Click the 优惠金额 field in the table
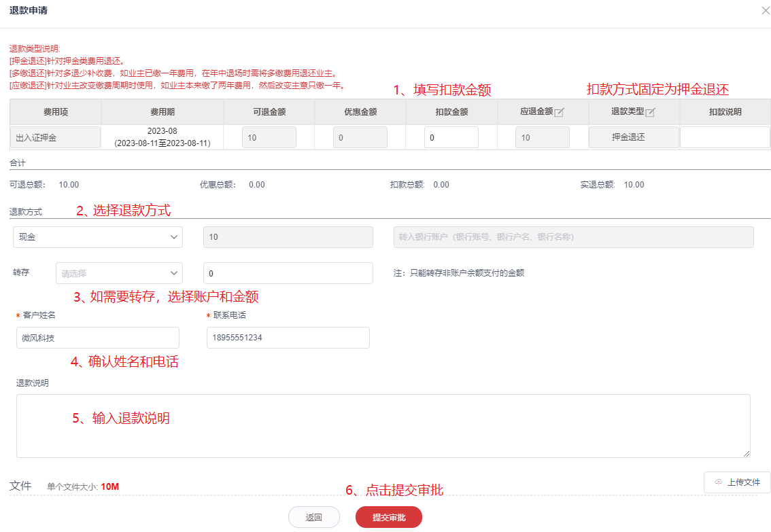This screenshot has height=532, width=771. pos(360,137)
